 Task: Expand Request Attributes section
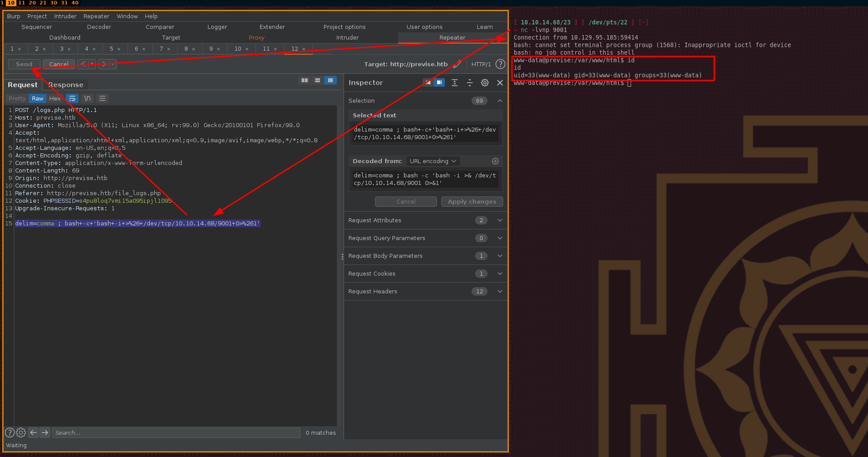(500, 220)
